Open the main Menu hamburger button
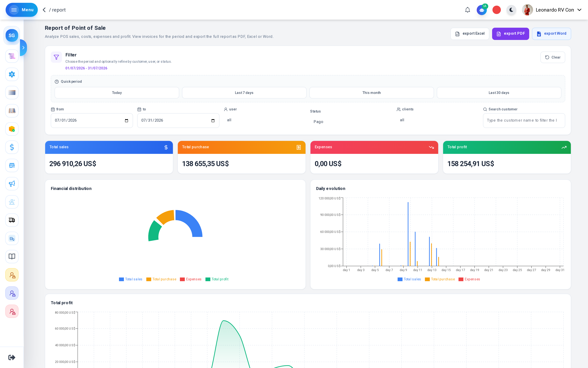Image resolution: width=588 pixels, height=368 pixels. pos(22,10)
